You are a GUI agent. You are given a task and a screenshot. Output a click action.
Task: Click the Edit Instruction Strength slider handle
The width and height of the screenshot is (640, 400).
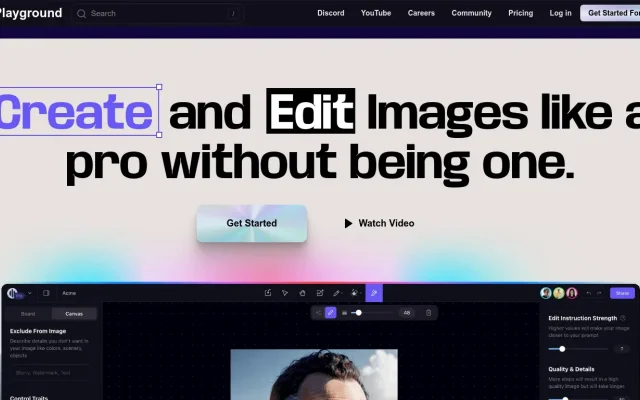coord(562,349)
